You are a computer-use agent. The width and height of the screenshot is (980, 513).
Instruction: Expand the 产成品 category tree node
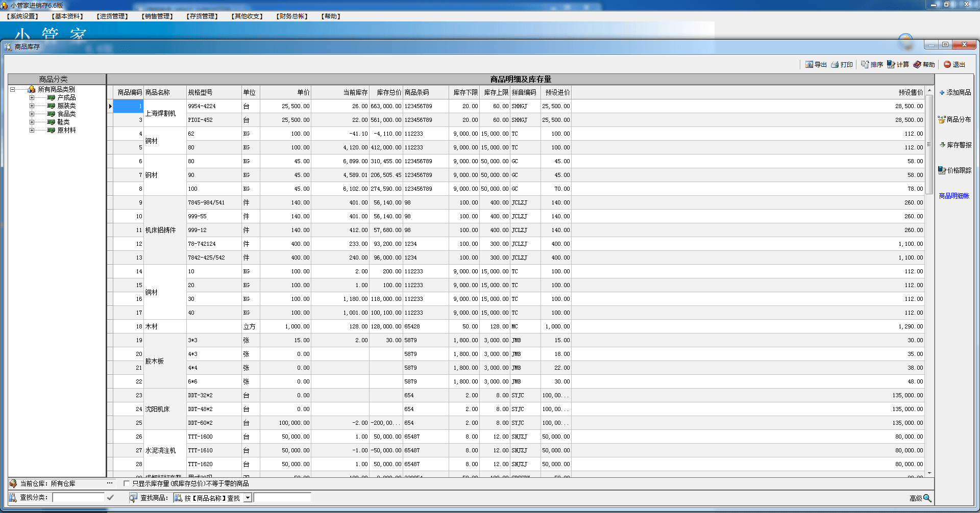[32, 97]
